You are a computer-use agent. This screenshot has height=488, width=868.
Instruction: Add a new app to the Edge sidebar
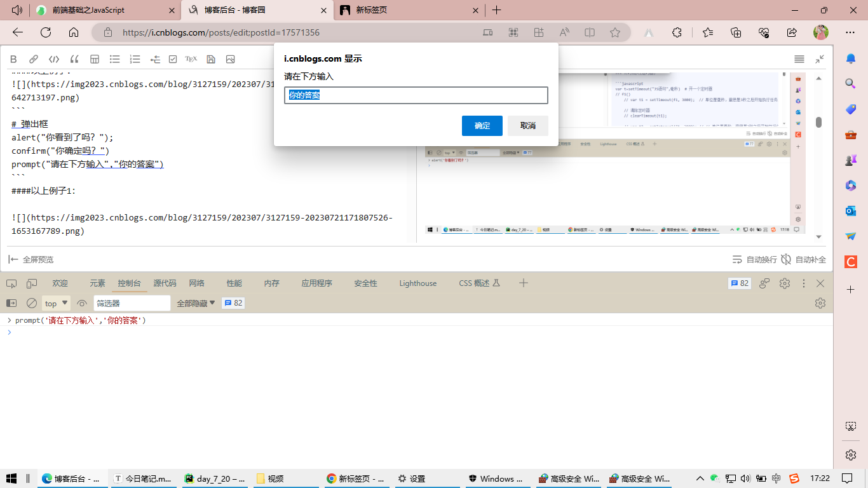(851, 289)
